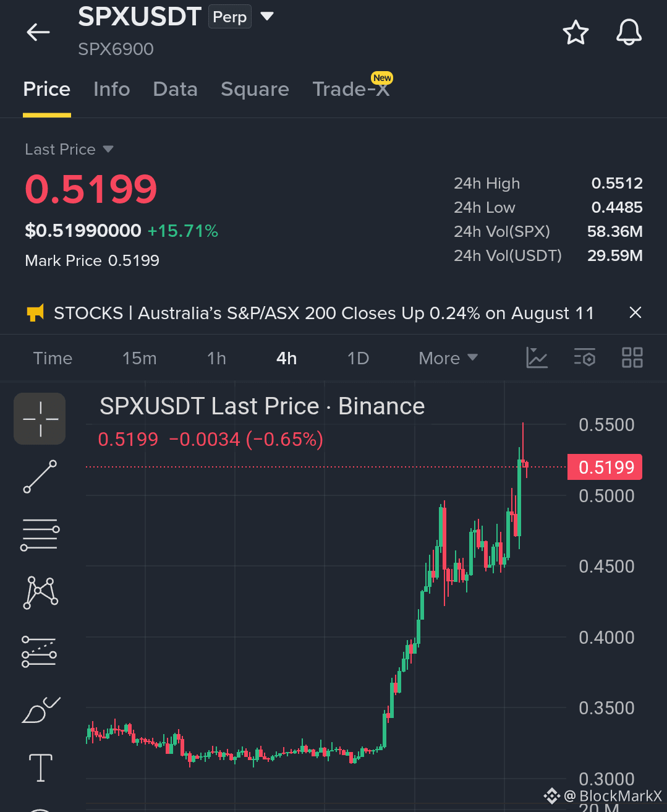Image resolution: width=667 pixels, height=812 pixels.
Task: Open the grid layout icon
Action: click(x=632, y=357)
